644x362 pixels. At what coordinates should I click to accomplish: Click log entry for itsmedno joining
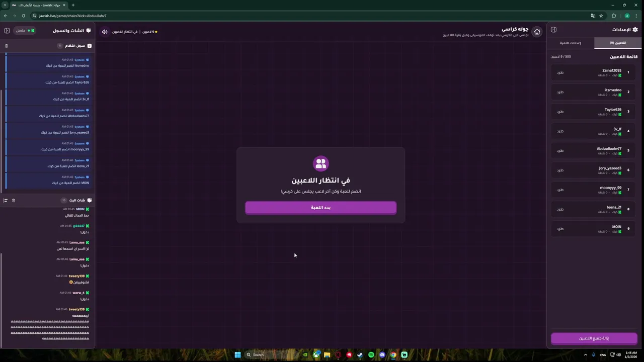pos(48,63)
